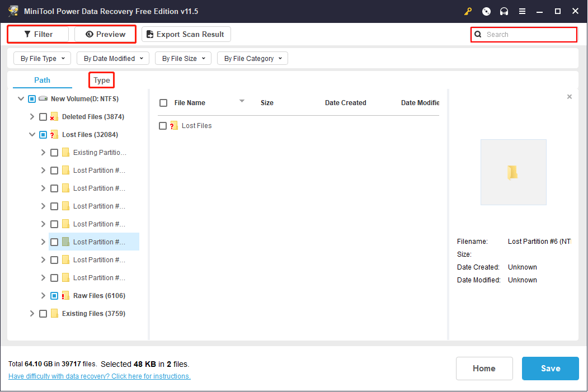Click the Home button
Screen dimensions: 588x392
click(x=484, y=369)
